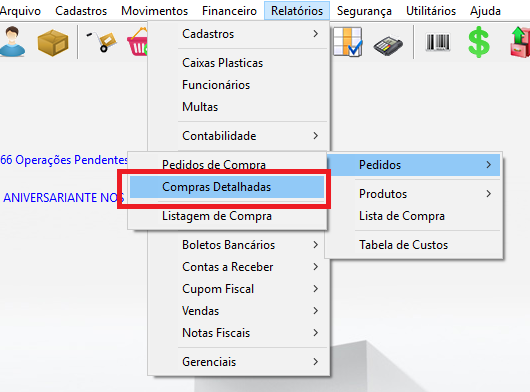Open the spreadsheet checkmark icon
The width and height of the screenshot is (530, 392).
[348, 42]
